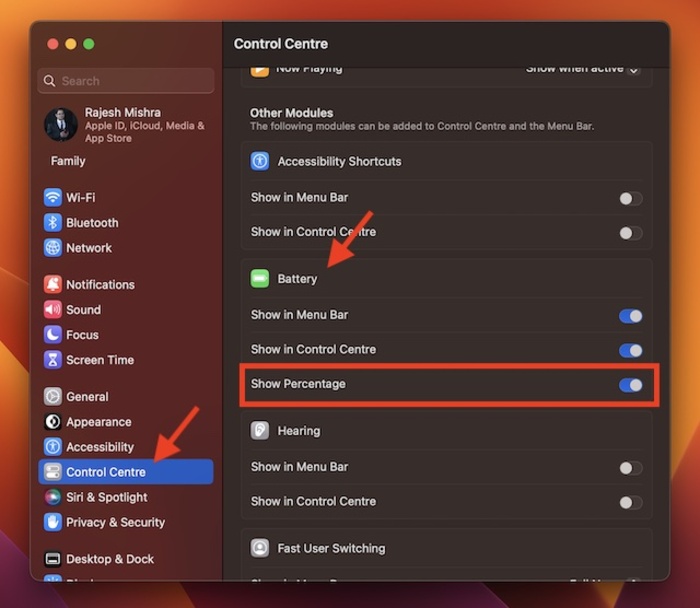Image resolution: width=700 pixels, height=608 pixels.
Task: Go to Network settings
Action: pos(126,248)
